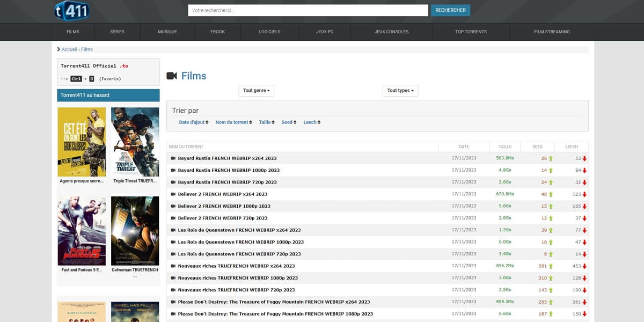Open Bayard Rustin FRENCH WEBRIP x264 2023 torrent

228,158
